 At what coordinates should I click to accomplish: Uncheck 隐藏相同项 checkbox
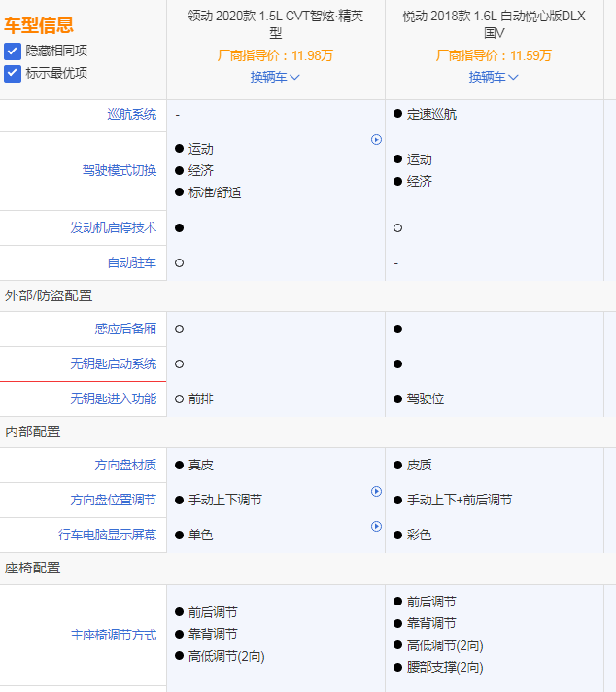point(13,51)
